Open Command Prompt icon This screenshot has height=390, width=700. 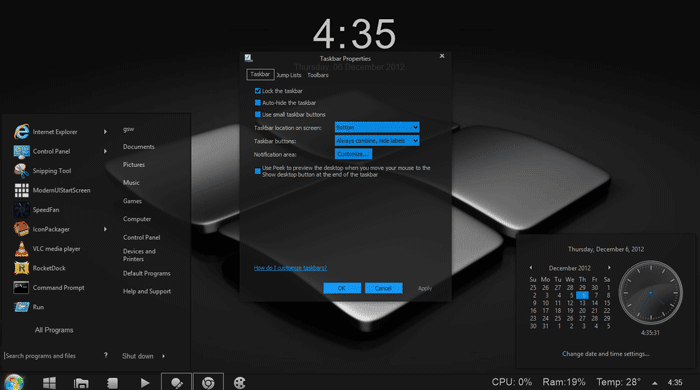pyautogui.click(x=21, y=287)
